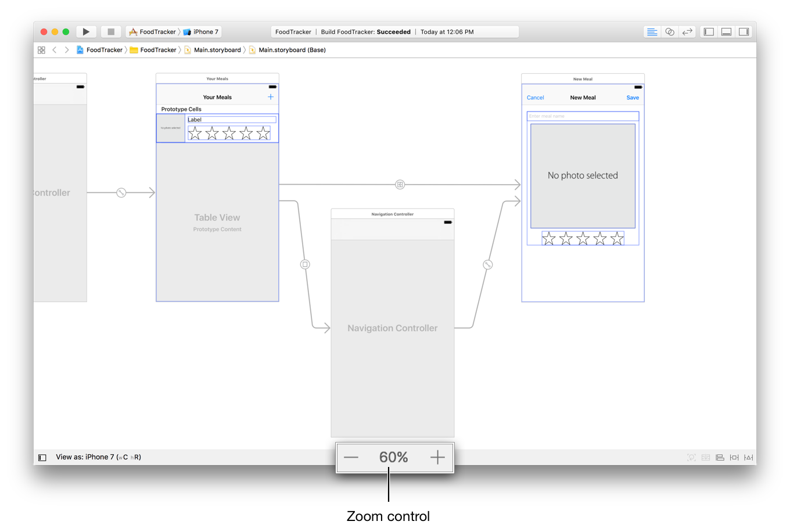Click the plus button in Your Meals
790x532 pixels.
(x=271, y=97)
